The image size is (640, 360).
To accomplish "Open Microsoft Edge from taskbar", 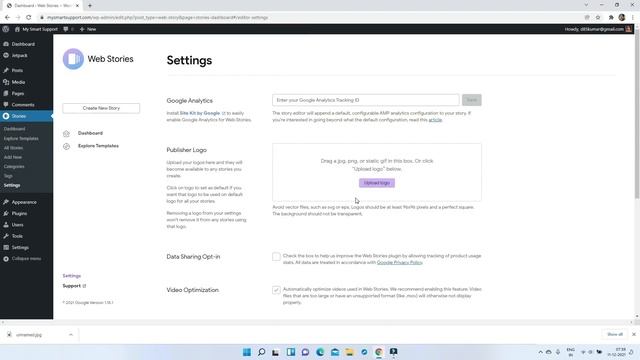I will click(x=320, y=352).
